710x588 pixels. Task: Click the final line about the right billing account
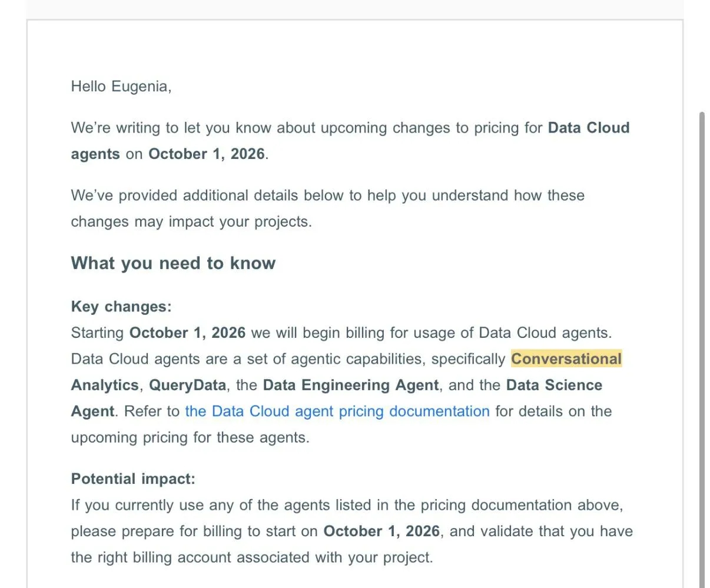tap(252, 557)
